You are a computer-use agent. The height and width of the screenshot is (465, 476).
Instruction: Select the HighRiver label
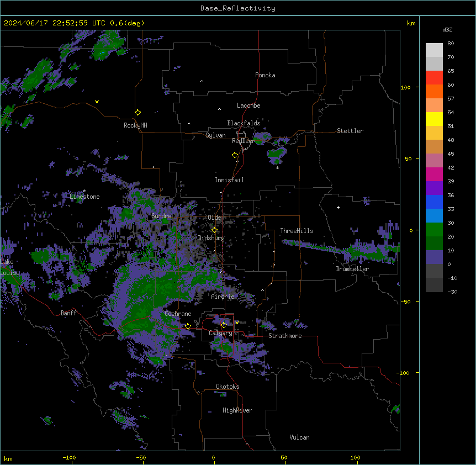(x=237, y=410)
